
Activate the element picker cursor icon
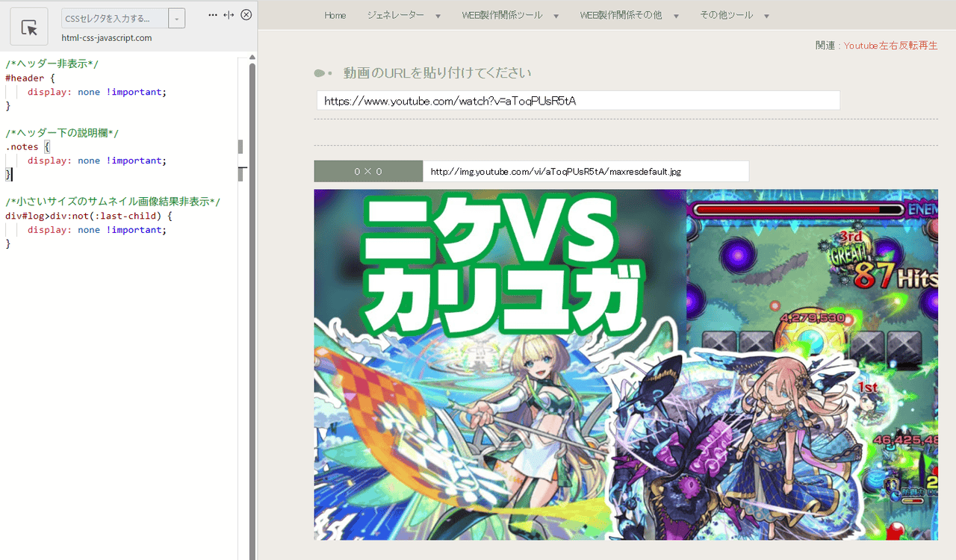(x=29, y=28)
